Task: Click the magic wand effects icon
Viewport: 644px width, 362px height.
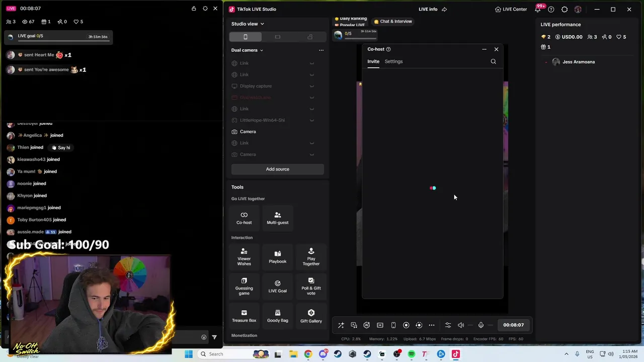Action: (x=341, y=325)
